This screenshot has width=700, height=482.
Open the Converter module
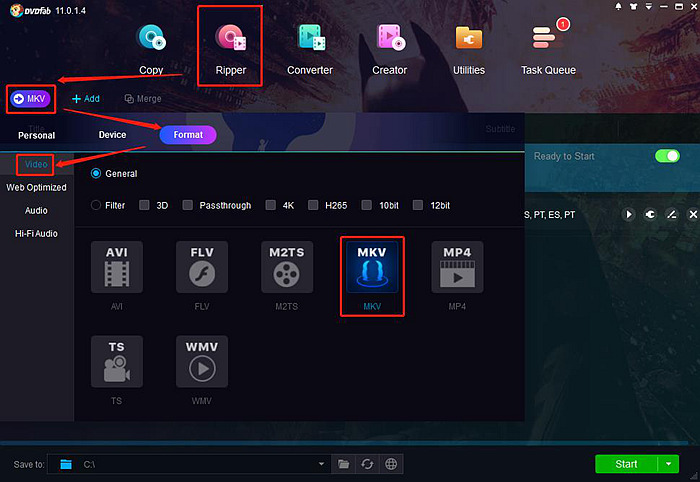pos(310,49)
